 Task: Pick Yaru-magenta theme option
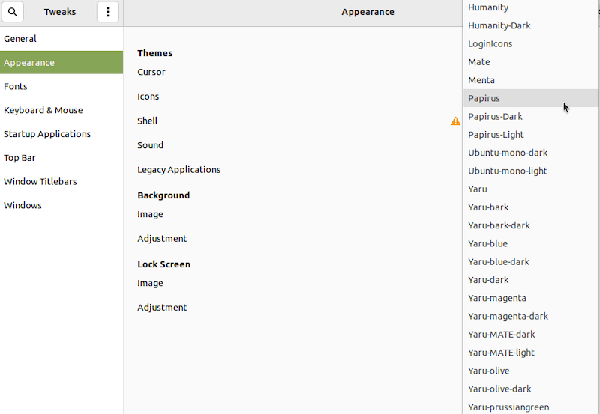(530, 298)
